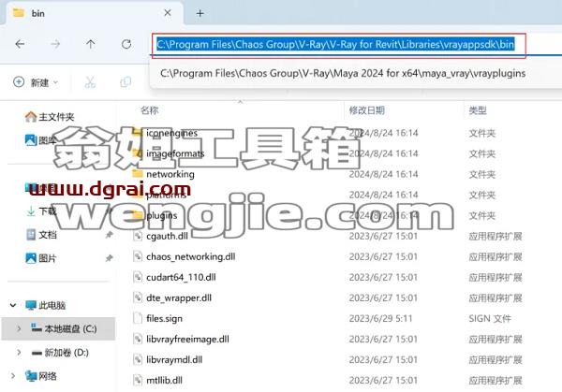
Task: Go back with the left arrow button
Action: tap(20, 44)
